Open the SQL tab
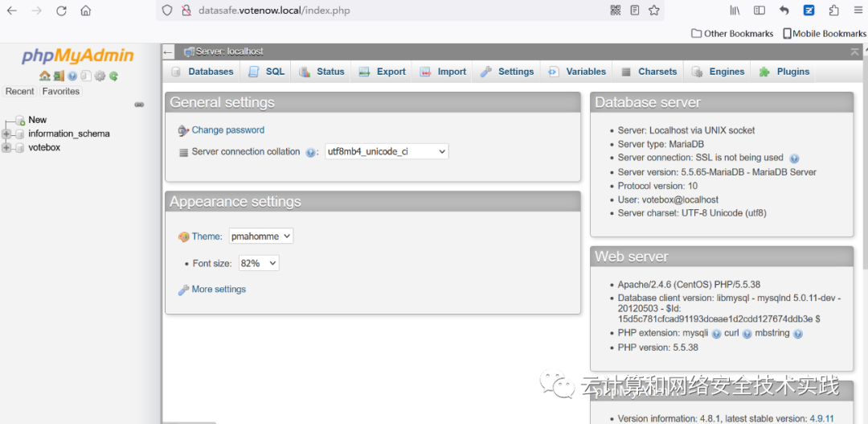Viewport: 868px width, 424px height. pos(267,72)
